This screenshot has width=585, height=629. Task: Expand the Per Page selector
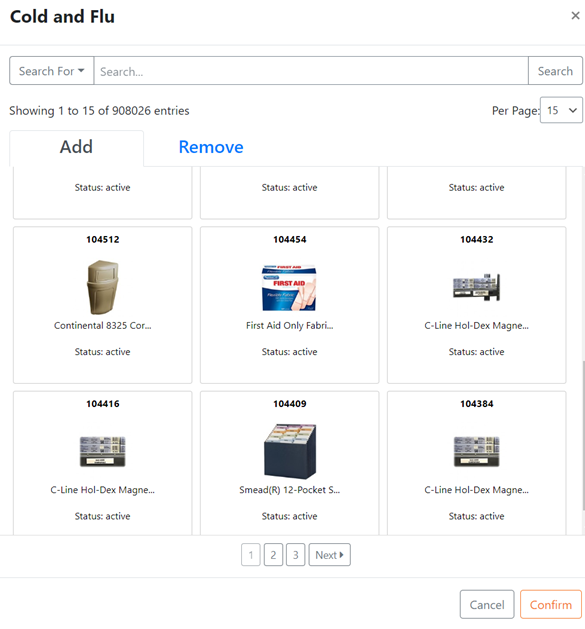[x=561, y=110]
